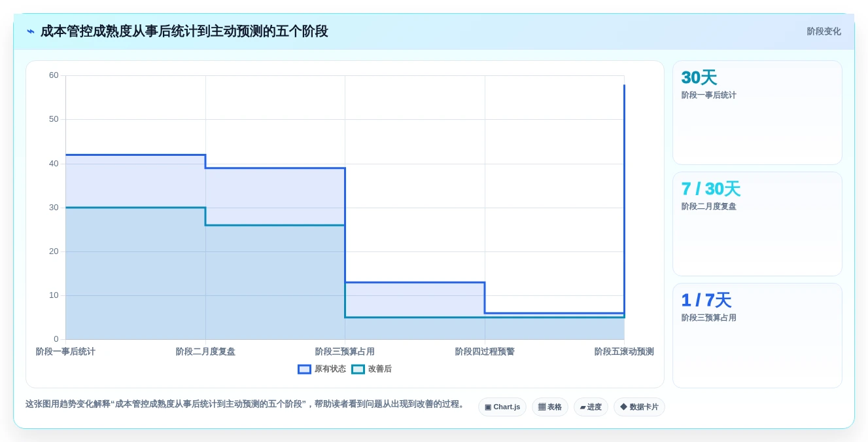Click the y-axis value 20

pos(54,251)
